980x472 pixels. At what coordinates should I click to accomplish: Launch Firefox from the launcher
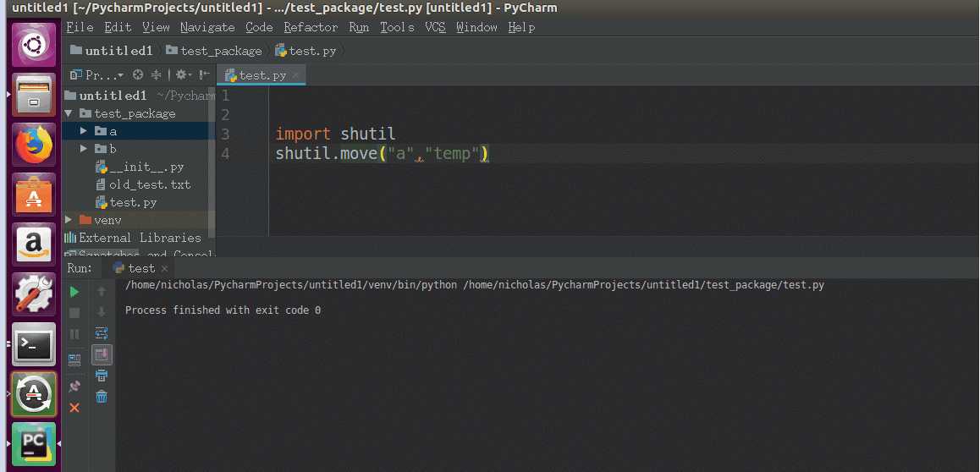click(x=34, y=144)
